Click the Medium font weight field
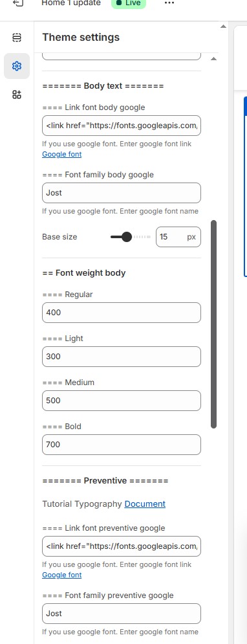 (x=122, y=401)
